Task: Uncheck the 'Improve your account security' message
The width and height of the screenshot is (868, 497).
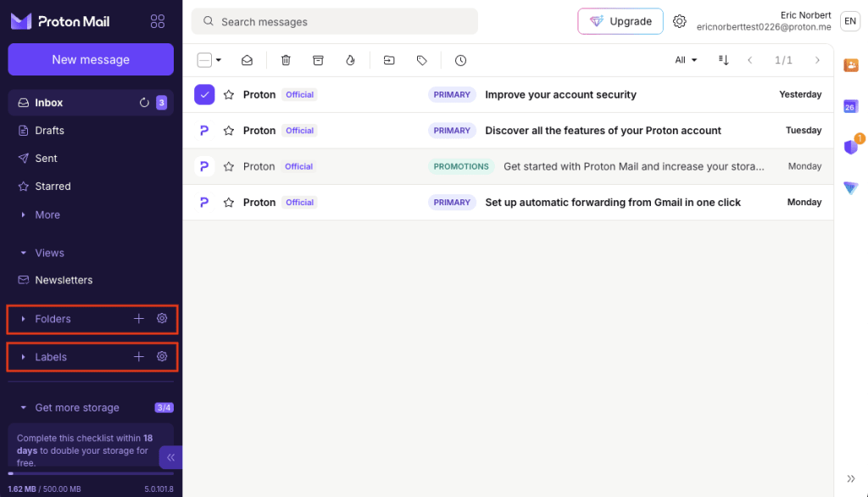Action: [x=204, y=95]
